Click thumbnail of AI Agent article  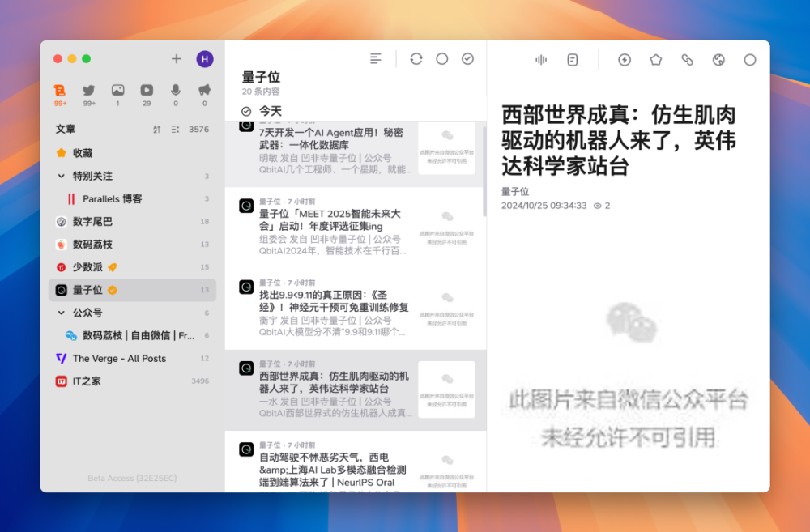[447, 149]
